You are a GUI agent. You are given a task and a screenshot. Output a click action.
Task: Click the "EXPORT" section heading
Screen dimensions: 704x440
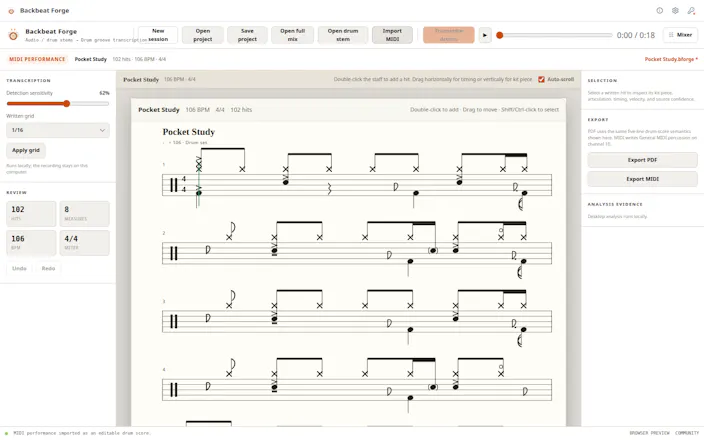click(x=598, y=120)
